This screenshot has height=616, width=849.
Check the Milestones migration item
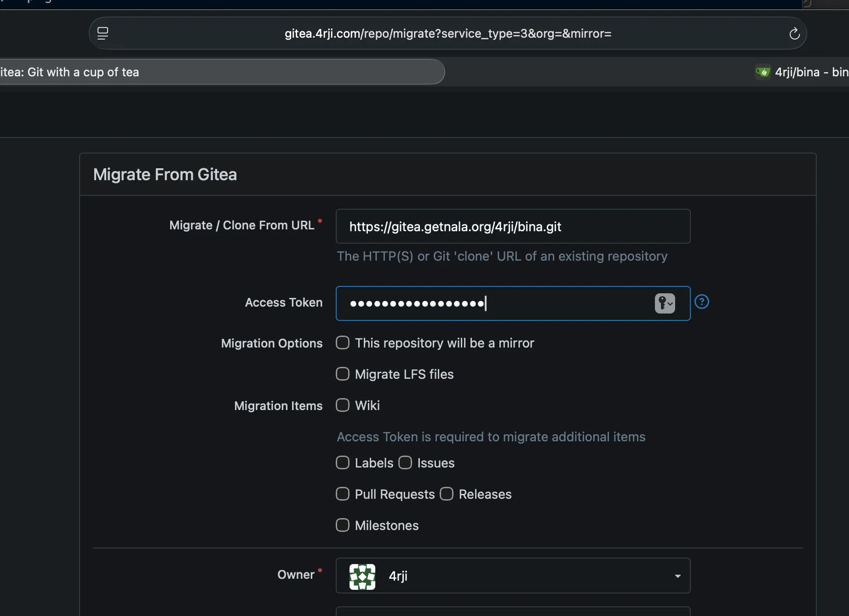click(x=343, y=525)
